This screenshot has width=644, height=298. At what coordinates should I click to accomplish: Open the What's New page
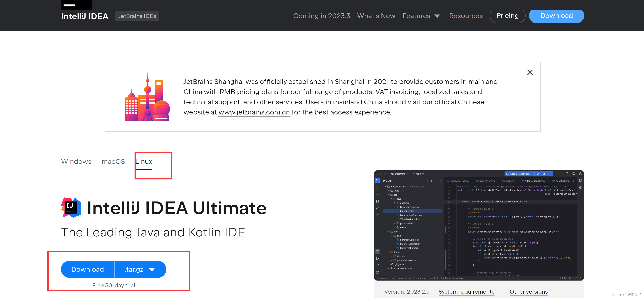[x=376, y=16]
